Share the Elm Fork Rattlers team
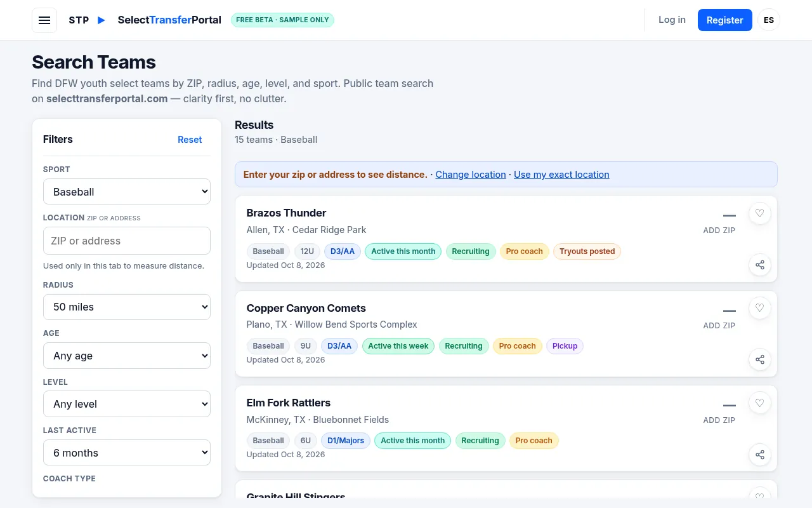This screenshot has height=508, width=812. pyautogui.click(x=759, y=455)
